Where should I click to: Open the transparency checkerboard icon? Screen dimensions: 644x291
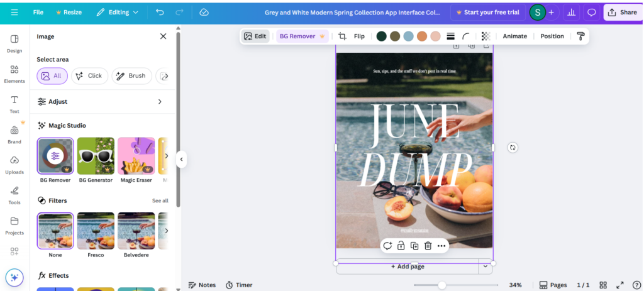[x=486, y=36]
